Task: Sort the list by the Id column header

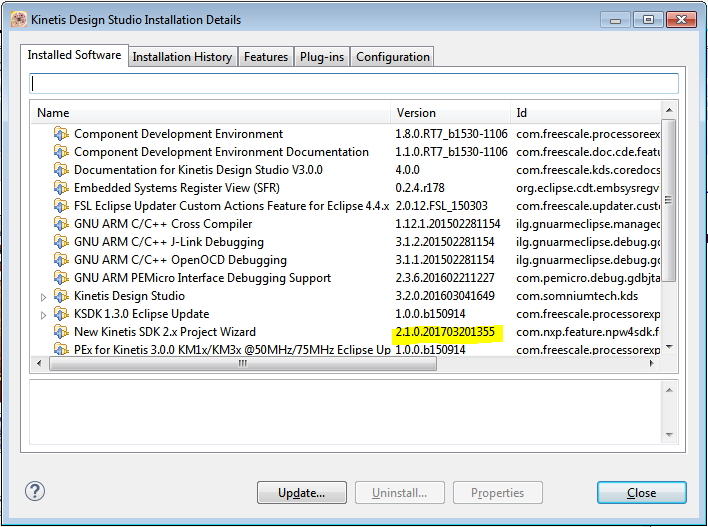Action: click(x=586, y=113)
